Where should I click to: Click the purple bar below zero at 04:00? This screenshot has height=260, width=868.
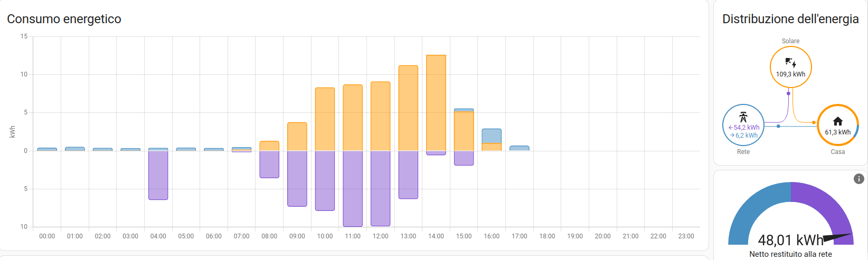click(158, 175)
